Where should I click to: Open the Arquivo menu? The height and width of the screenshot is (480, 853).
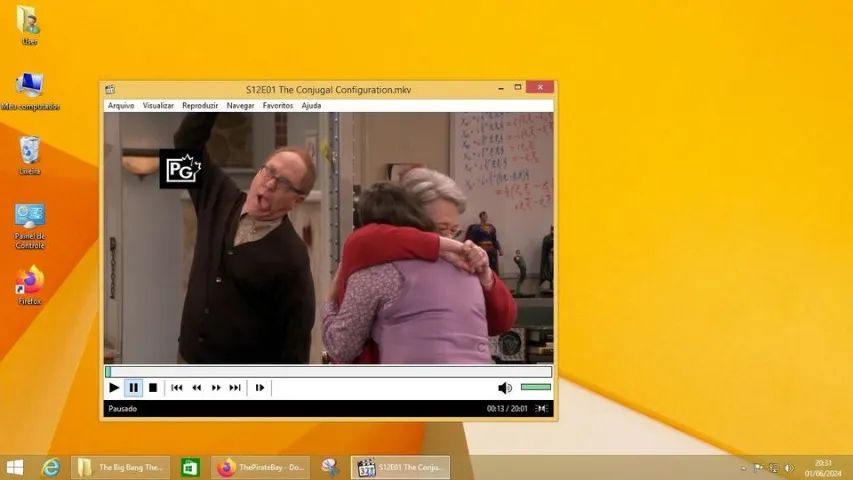[121, 106]
